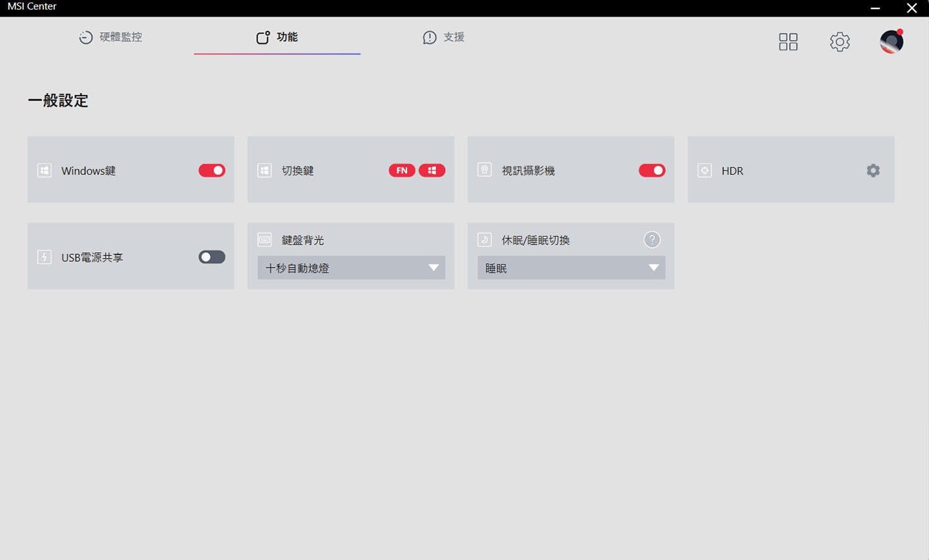Toggle the Windows logo switch key button
The width and height of the screenshot is (929, 560).
tap(432, 170)
